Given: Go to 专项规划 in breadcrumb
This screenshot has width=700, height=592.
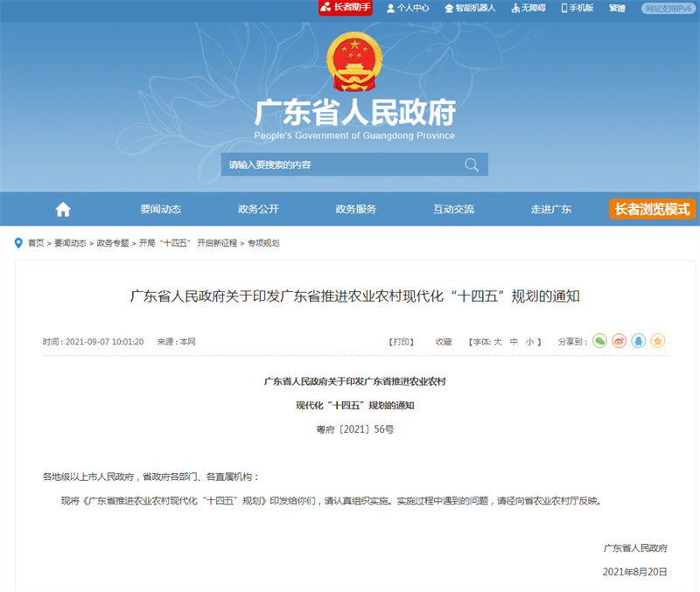Looking at the screenshot, I should point(263,243).
